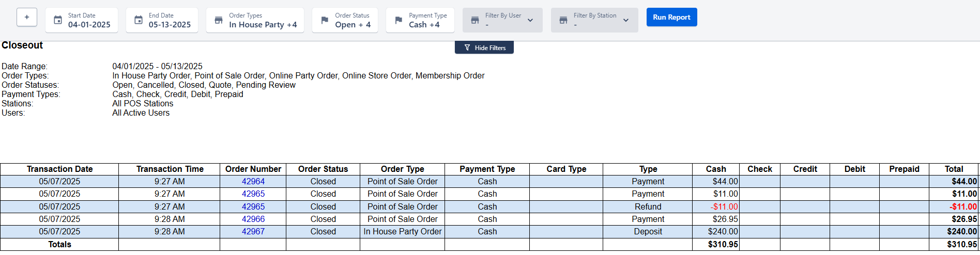This screenshot has width=980, height=255.
Task: Hide the filters bar
Action: (x=484, y=47)
